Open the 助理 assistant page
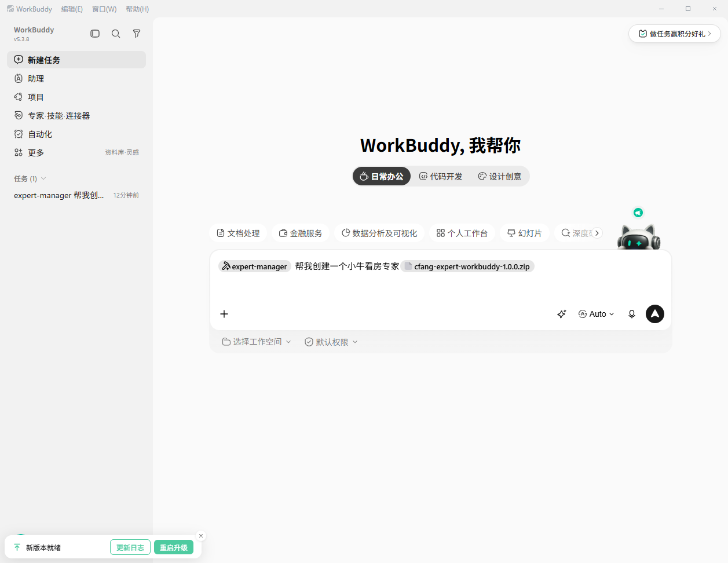728x563 pixels. tap(76, 78)
